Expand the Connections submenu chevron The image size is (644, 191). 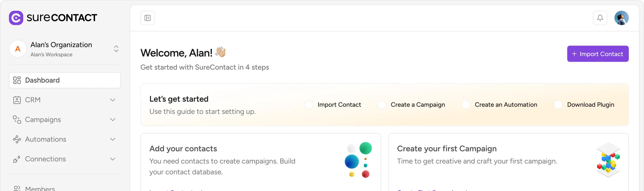pos(113,159)
